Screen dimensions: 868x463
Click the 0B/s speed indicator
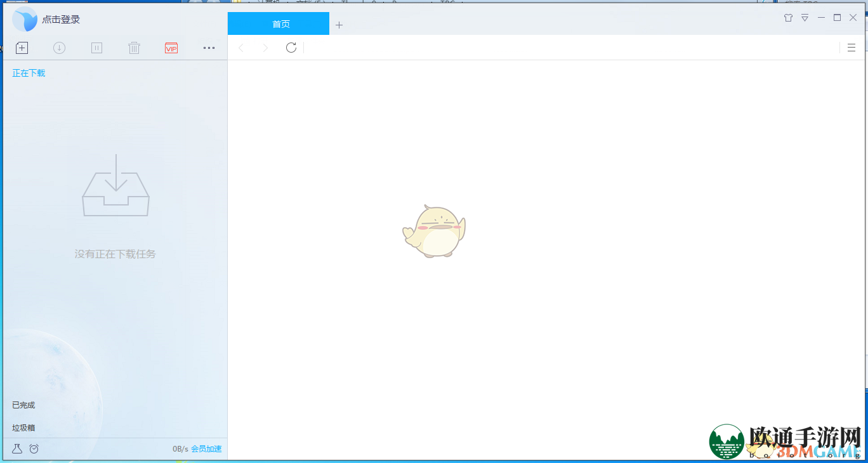coord(180,449)
